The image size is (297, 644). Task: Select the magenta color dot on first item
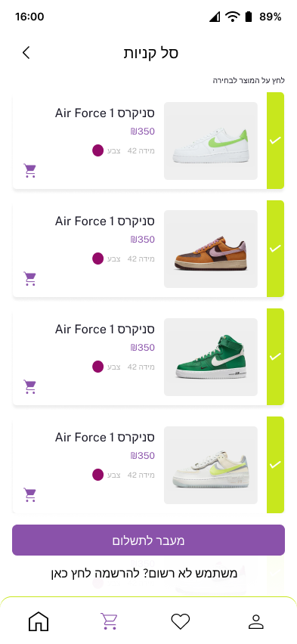pyautogui.click(x=97, y=150)
